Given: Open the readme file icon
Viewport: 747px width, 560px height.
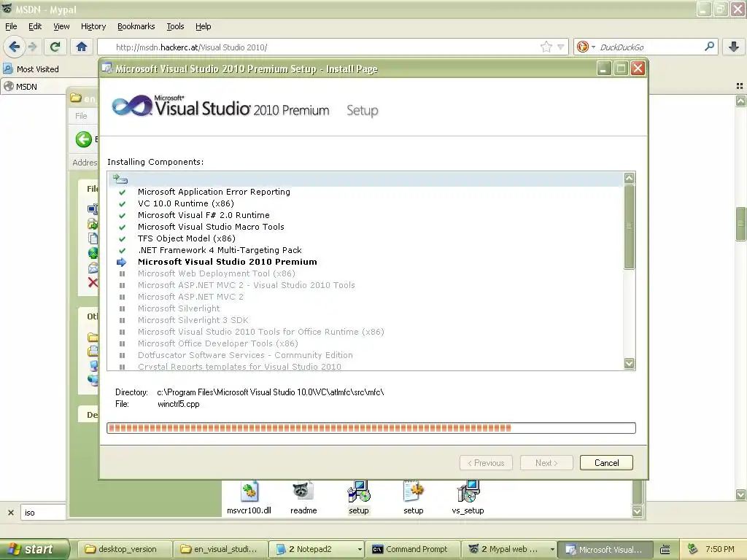Looking at the screenshot, I should pyautogui.click(x=303, y=491).
